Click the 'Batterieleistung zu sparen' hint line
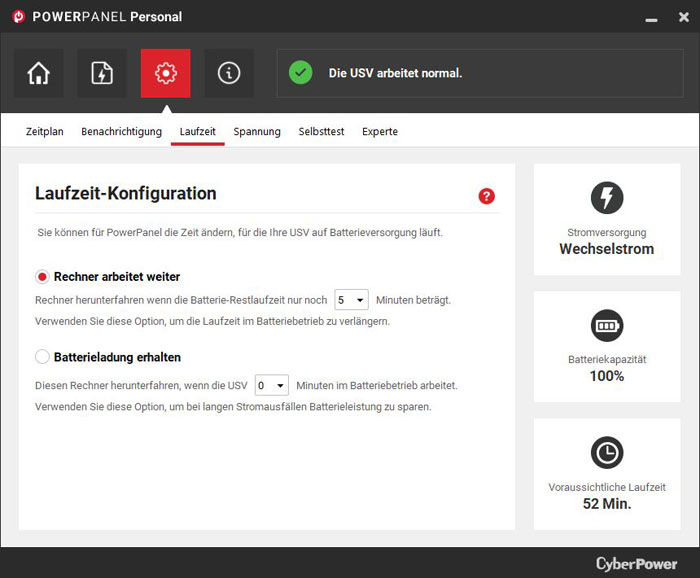Screen dimensions: 700x578 pos(233,407)
